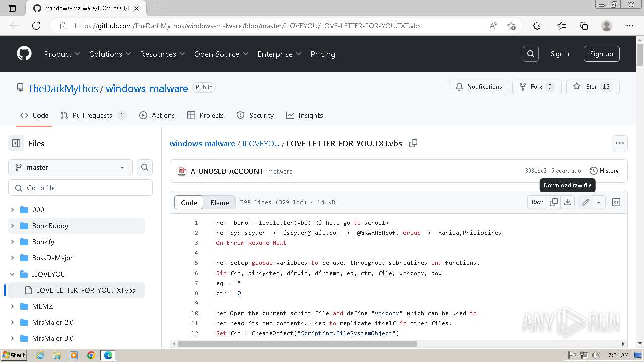Open the Code repository tab
644x362 pixels.
click(34, 115)
